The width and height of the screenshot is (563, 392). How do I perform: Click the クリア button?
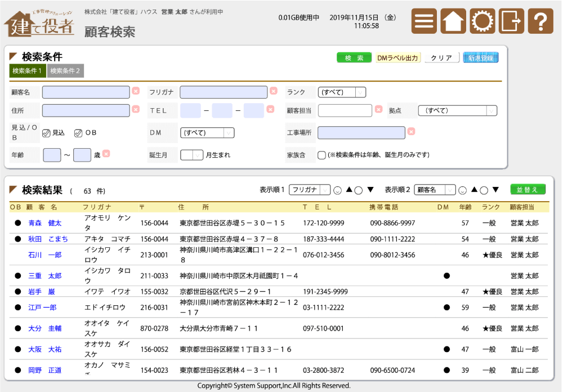441,58
